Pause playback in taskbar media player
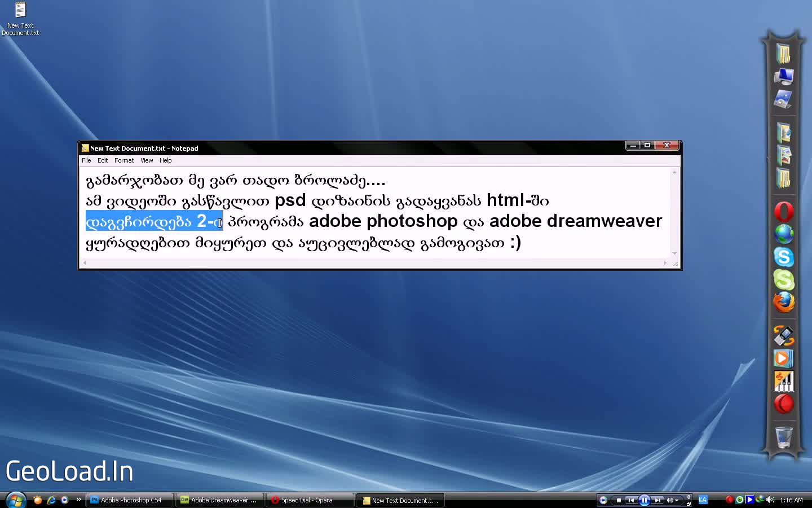The height and width of the screenshot is (508, 812). pos(645,500)
